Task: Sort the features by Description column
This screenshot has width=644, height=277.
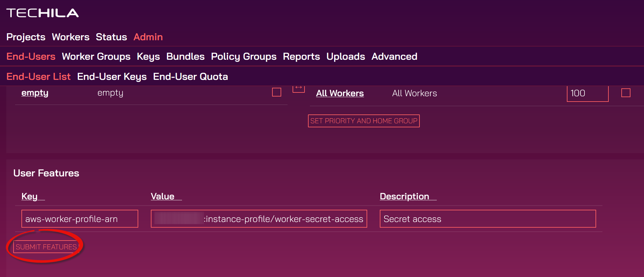Action: point(404,196)
